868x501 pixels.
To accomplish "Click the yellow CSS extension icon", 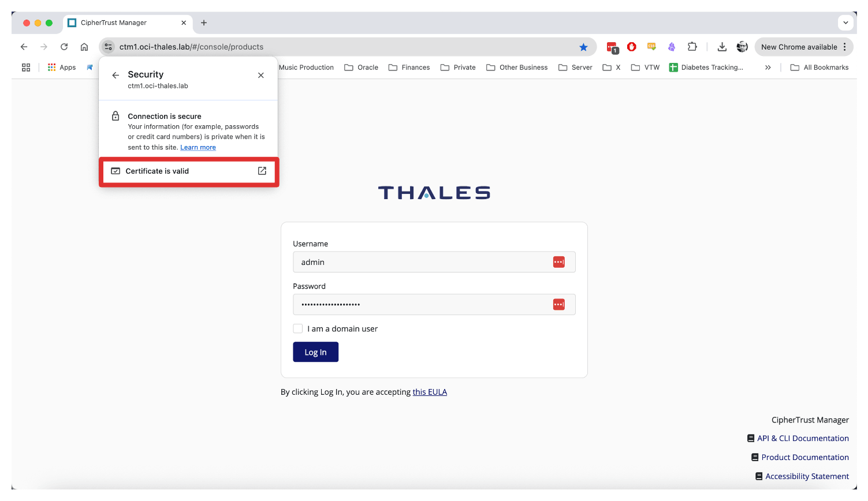I will [x=651, y=46].
